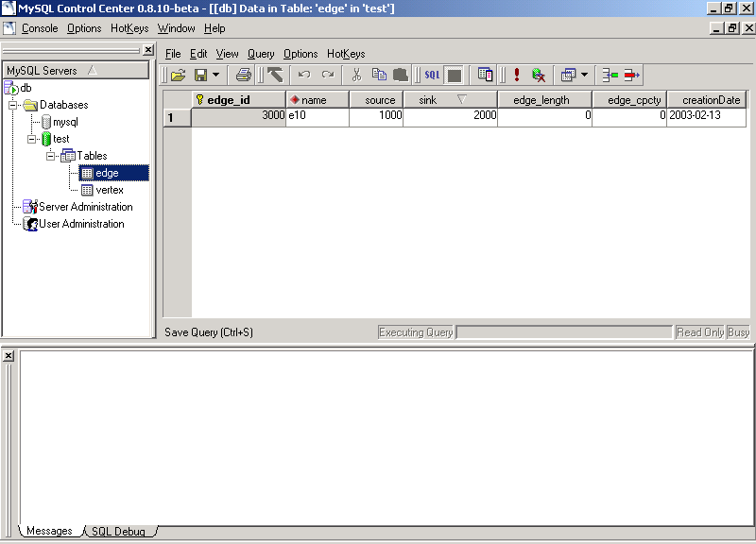Open the Query menu
Viewport: 756px width, 544px height.
click(261, 54)
